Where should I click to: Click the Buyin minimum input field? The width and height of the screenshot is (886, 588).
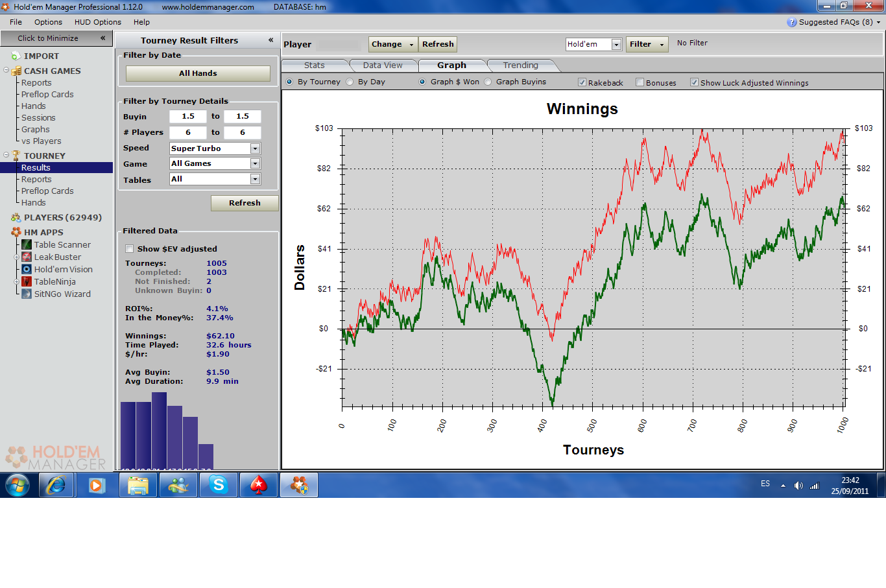188,117
